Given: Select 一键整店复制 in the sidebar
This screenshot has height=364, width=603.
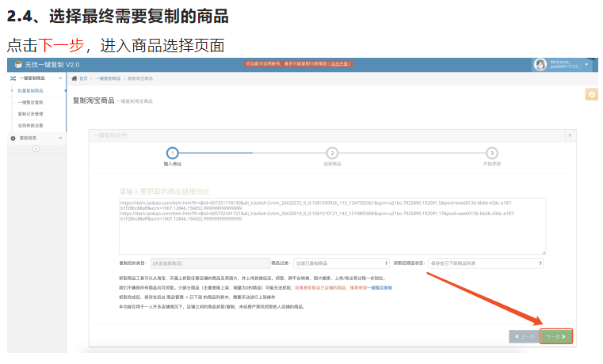Looking at the screenshot, I should pos(30,103).
